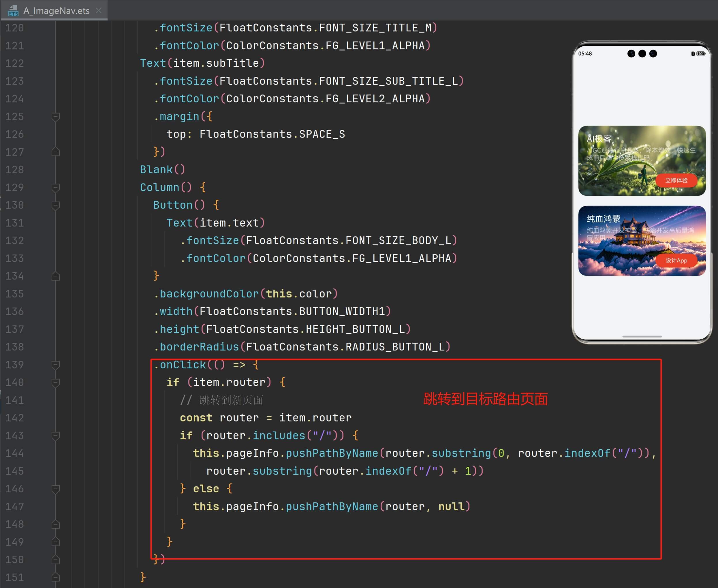Click line number 142 in the gutter
The height and width of the screenshot is (588, 718).
[x=15, y=418]
